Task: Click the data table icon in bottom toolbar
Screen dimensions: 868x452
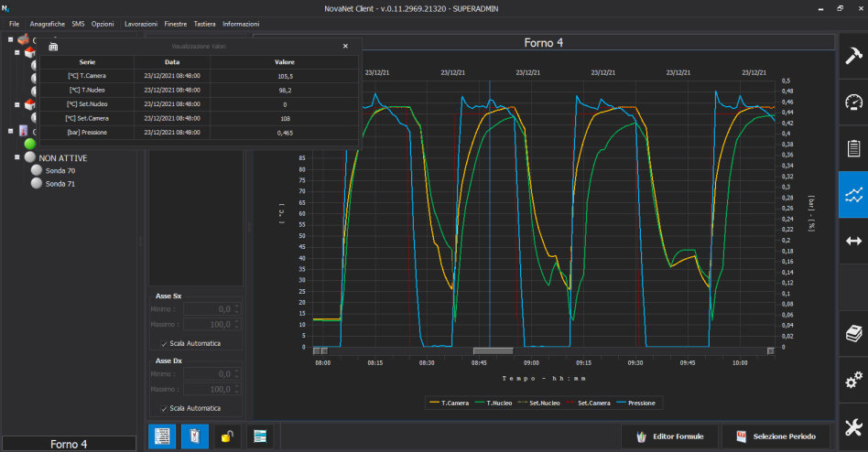Action: tap(162, 436)
